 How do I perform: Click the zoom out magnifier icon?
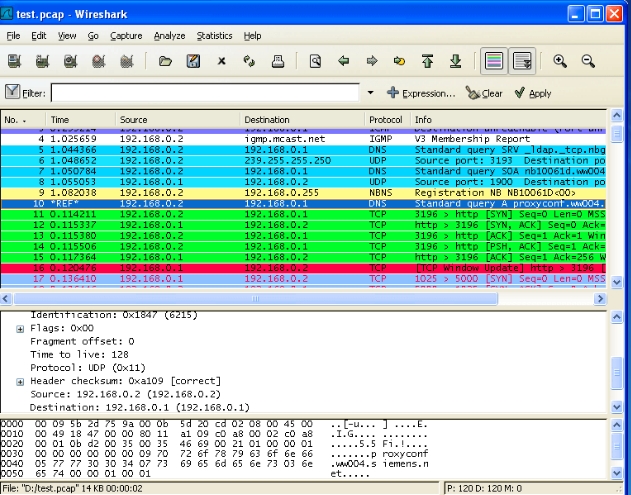588,61
